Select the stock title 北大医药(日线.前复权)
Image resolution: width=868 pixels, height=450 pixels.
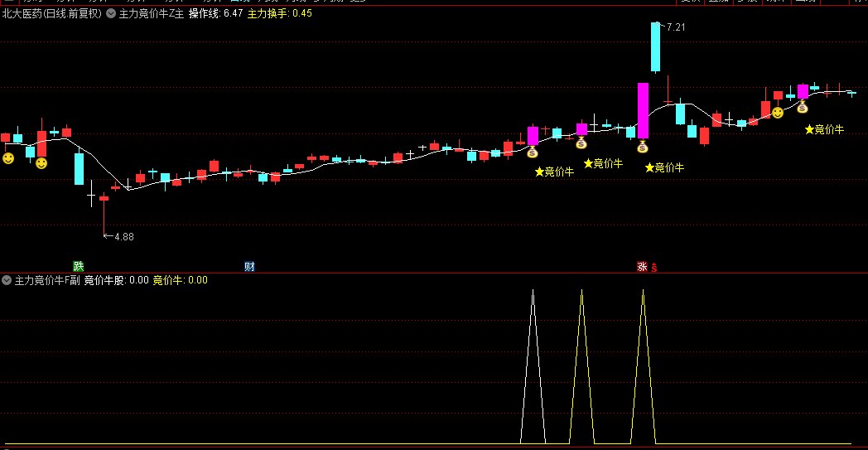point(52,14)
